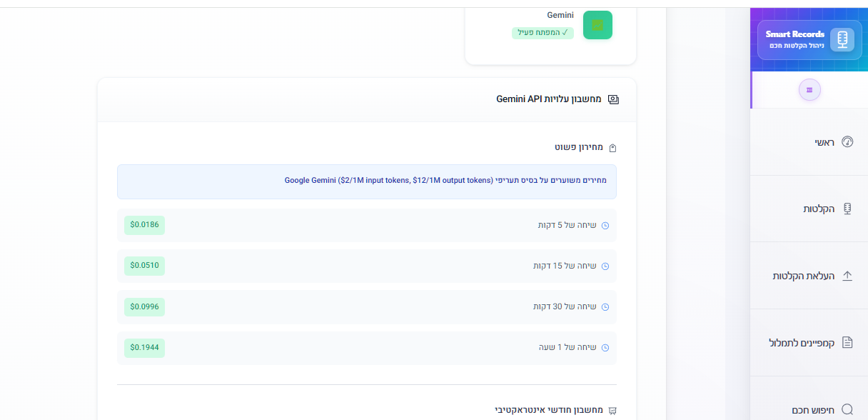The height and width of the screenshot is (420, 868).
Task: Click the upload icon for העלאת הקלטות
Action: point(847,276)
